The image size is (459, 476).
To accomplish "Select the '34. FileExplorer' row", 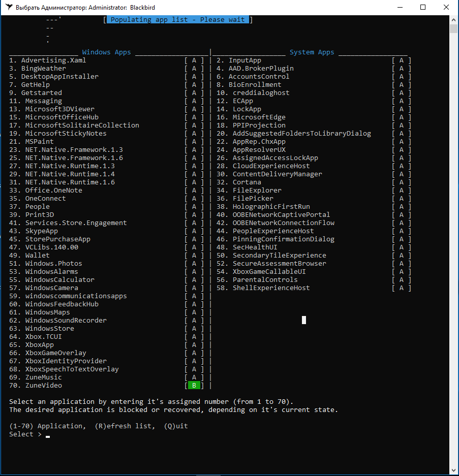I will pos(314,191).
